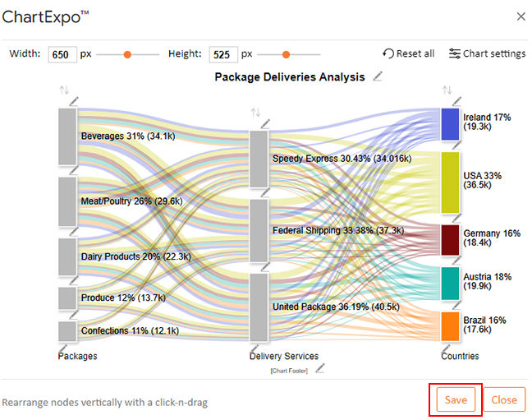This screenshot has width=532, height=420.
Task: Click the sort arrows above Delivery Services column
Action: point(255,113)
